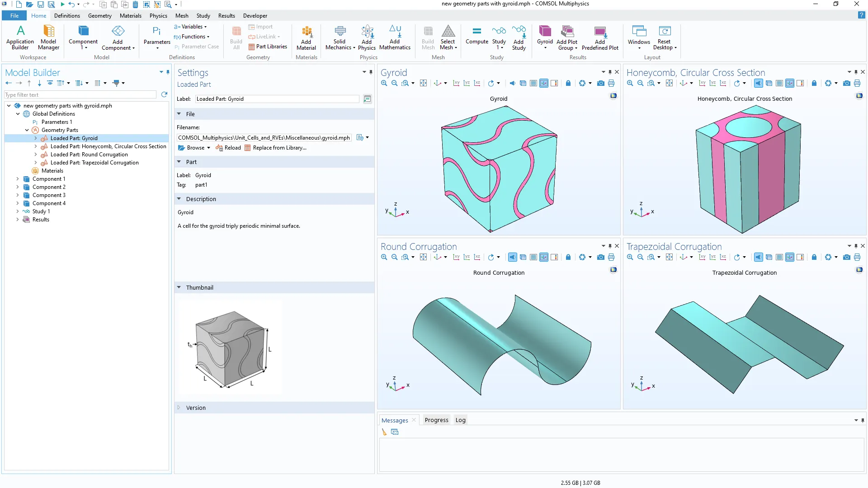The width and height of the screenshot is (868, 488).
Task: Toggle transparency in Honeycomb graphics window
Action: tap(769, 83)
